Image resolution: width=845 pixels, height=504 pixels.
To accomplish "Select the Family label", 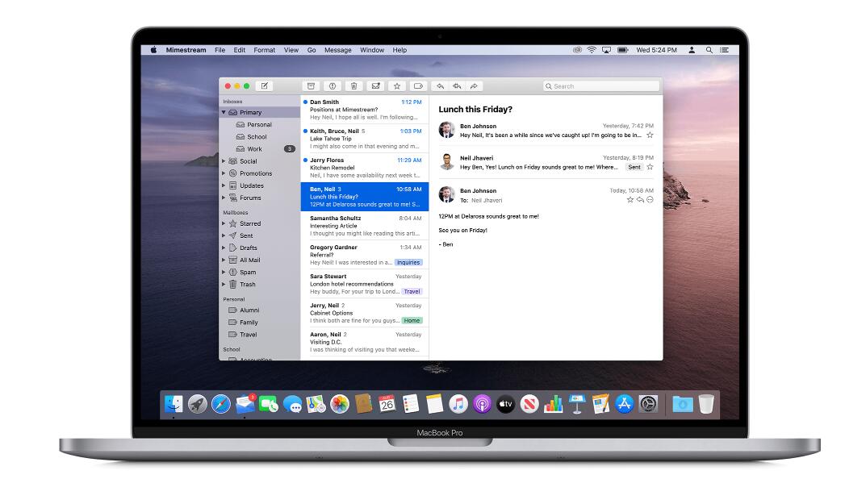I will pos(260,323).
